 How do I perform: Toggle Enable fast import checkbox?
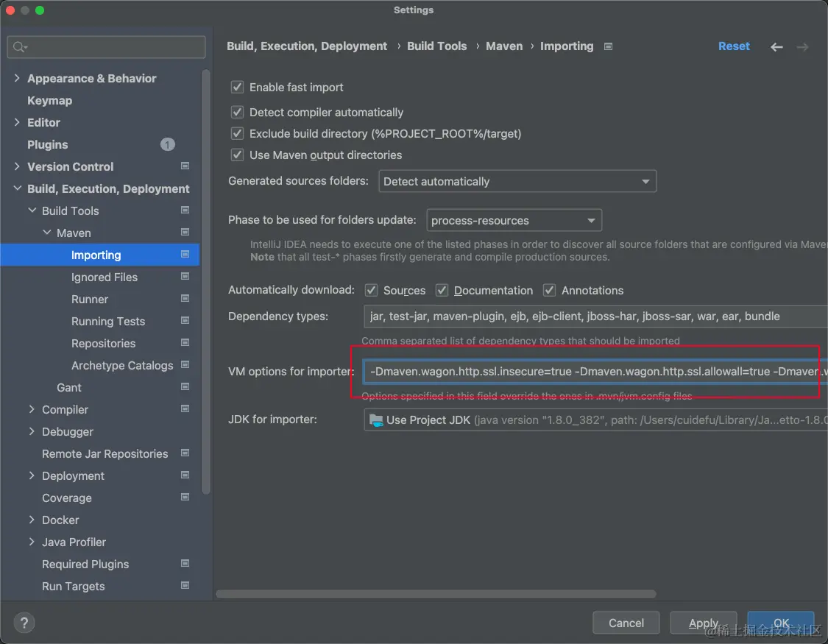click(x=237, y=87)
